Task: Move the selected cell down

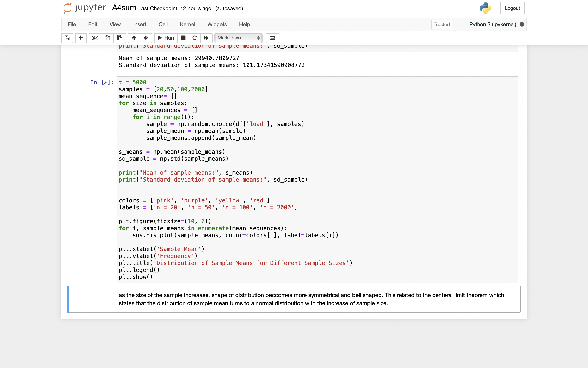Action: (146, 38)
